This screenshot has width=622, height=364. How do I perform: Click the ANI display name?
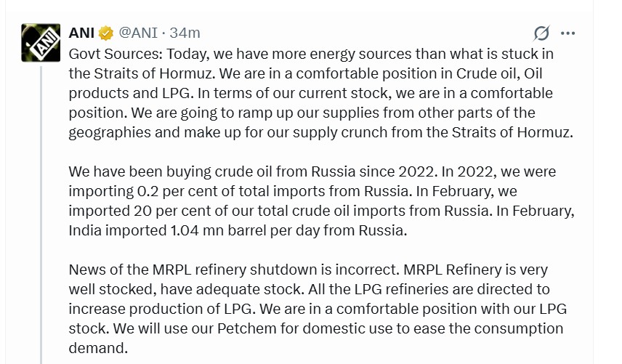[82, 33]
